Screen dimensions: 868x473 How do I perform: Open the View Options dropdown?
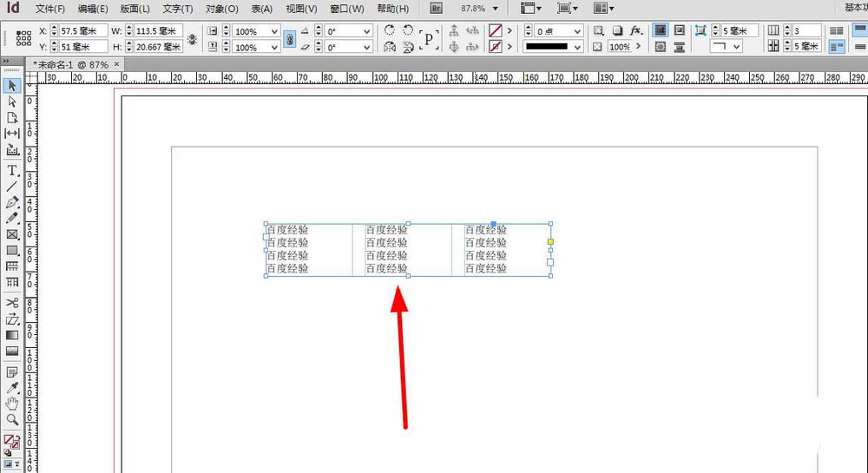(531, 9)
